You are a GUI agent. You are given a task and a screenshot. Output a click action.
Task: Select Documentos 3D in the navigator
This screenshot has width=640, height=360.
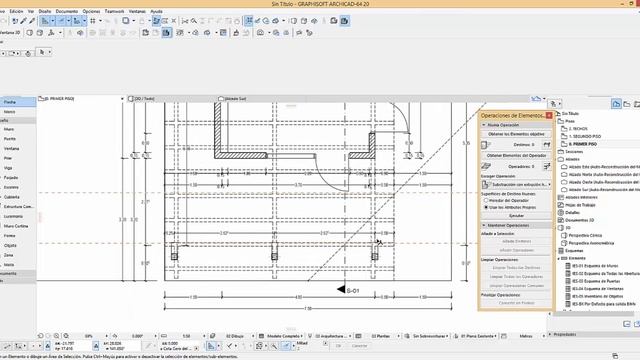[x=579, y=220]
